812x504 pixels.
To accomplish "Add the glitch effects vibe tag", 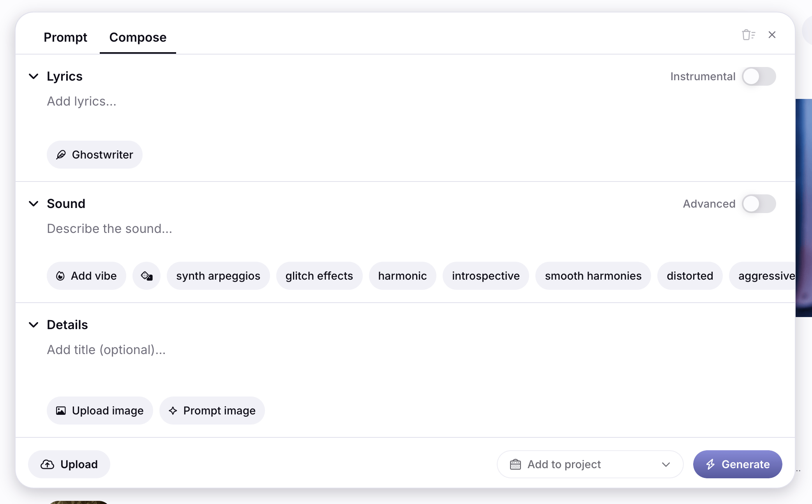I will coord(319,276).
